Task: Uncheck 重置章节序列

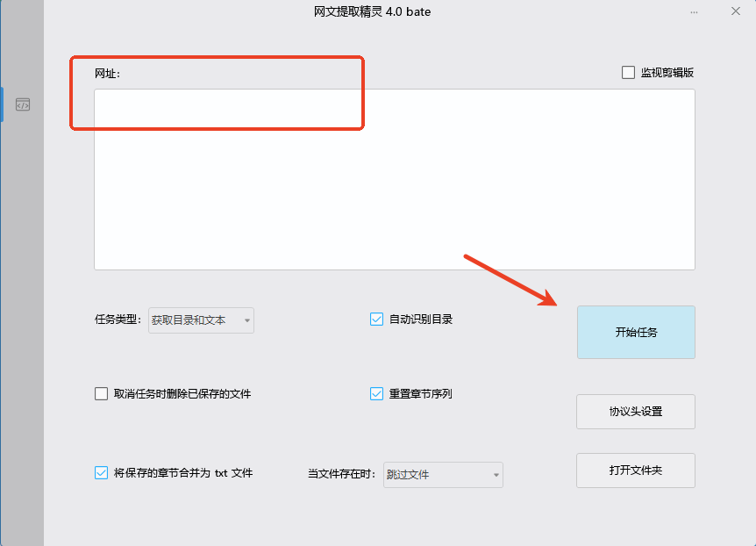Action: pos(376,393)
